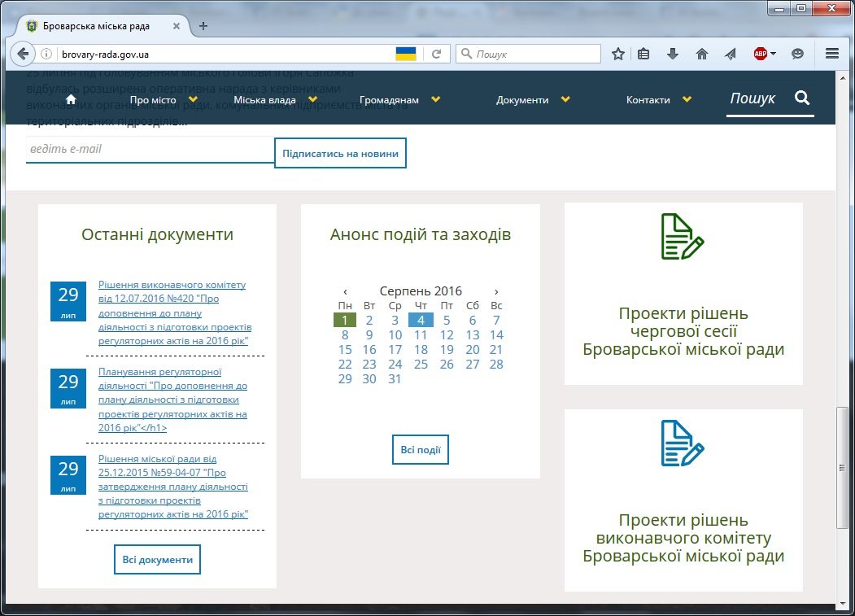The image size is (855, 616).
Task: Click Всі документи button
Action: [157, 559]
